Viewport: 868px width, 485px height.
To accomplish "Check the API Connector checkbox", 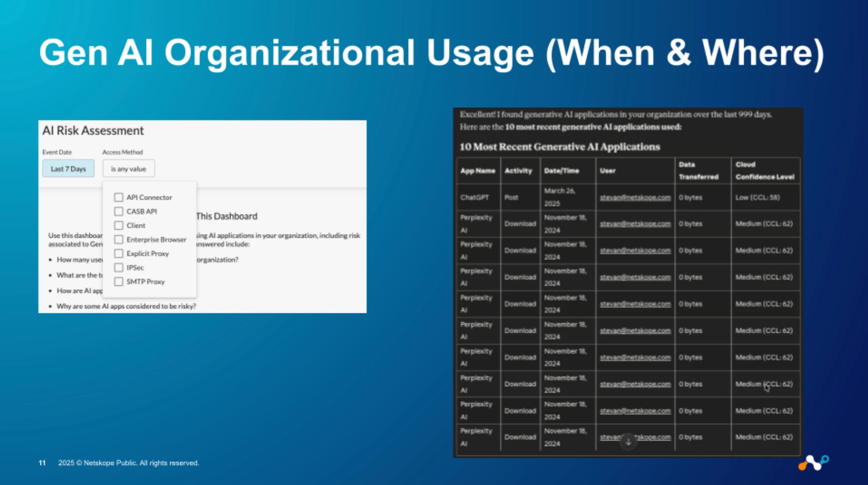I will click(x=119, y=197).
